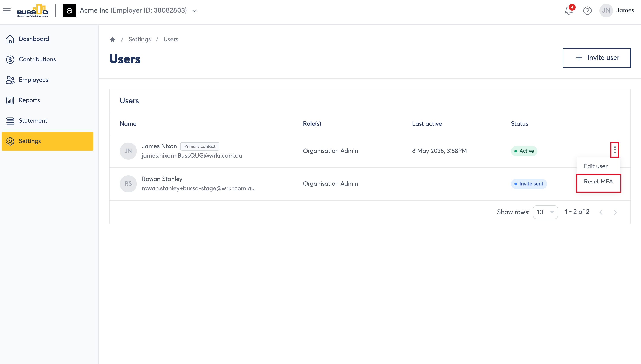Image resolution: width=641 pixels, height=364 pixels.
Task: Open the Show rows dropdown
Action: coord(545,212)
